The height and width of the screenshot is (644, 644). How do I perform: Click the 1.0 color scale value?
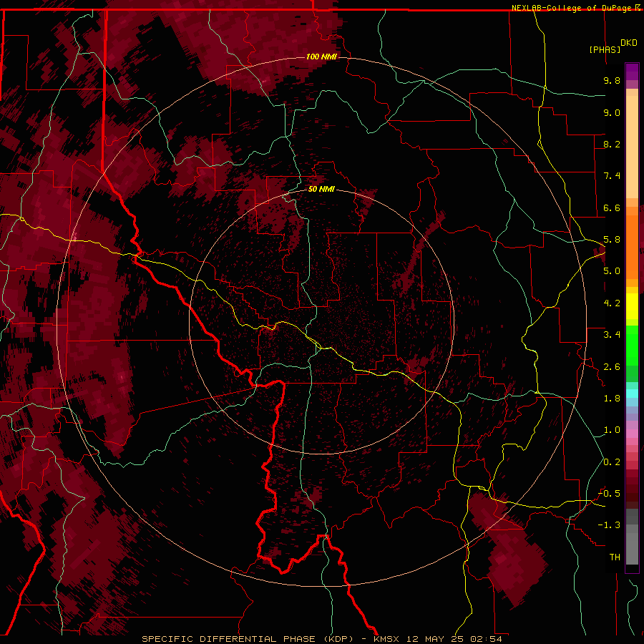(x=612, y=430)
